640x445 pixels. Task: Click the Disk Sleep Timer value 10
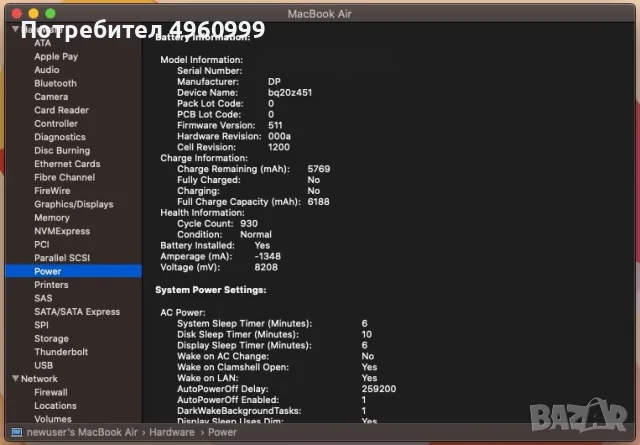[367, 334]
